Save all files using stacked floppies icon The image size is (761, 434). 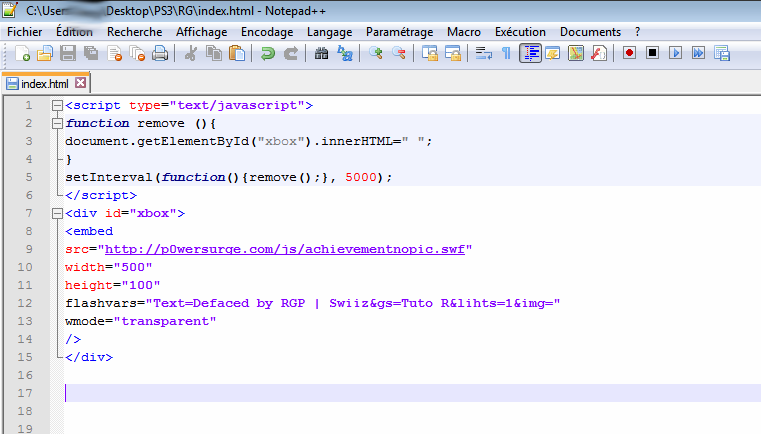[x=91, y=53]
